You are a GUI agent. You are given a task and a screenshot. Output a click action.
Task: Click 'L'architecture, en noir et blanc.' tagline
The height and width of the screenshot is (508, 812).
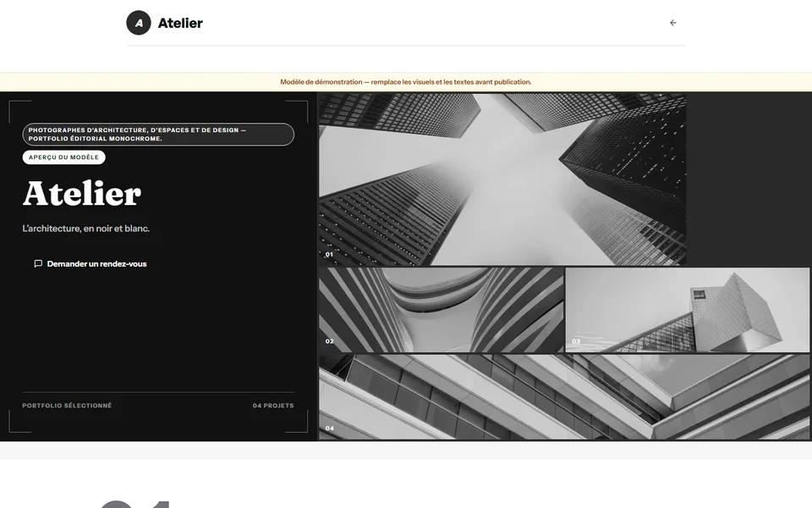coord(86,228)
